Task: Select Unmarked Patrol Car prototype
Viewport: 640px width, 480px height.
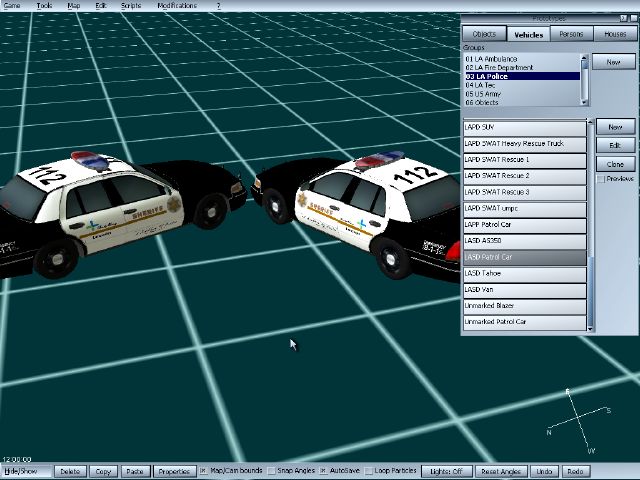Action: pos(525,322)
